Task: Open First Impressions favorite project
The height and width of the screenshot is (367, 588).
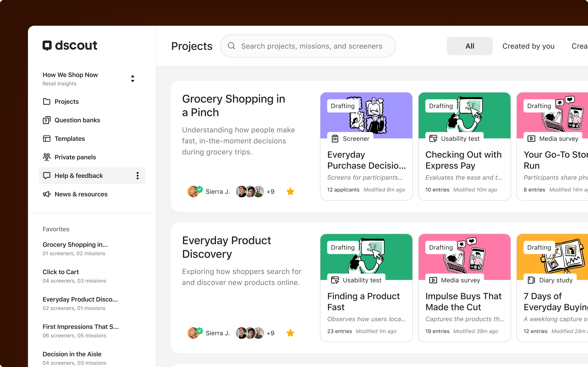Action: click(80, 327)
